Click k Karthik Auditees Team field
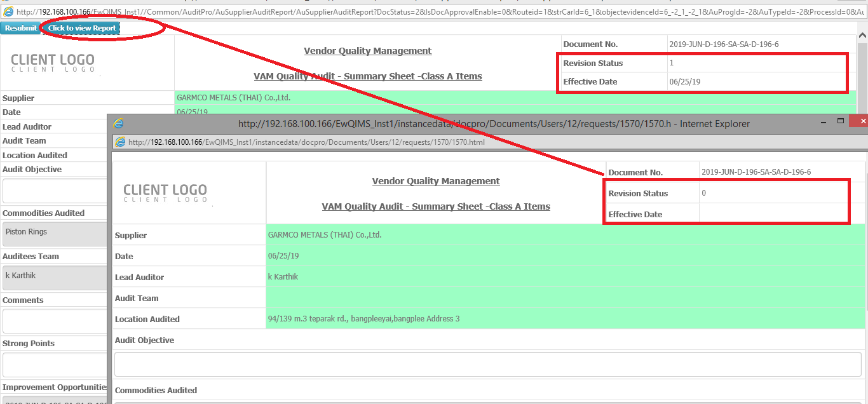Screen dimensions: 868x404 point(55,278)
